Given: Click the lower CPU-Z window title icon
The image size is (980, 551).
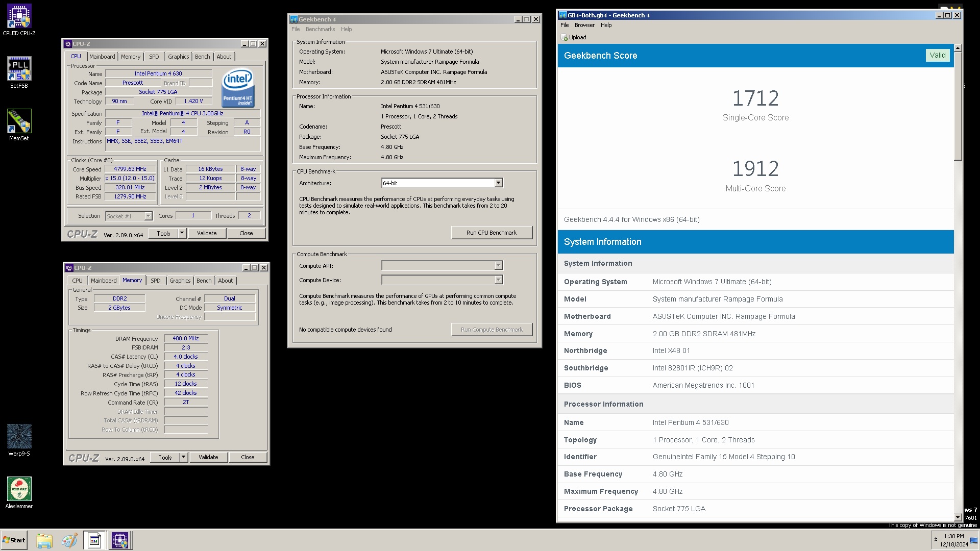Looking at the screenshot, I should (69, 268).
